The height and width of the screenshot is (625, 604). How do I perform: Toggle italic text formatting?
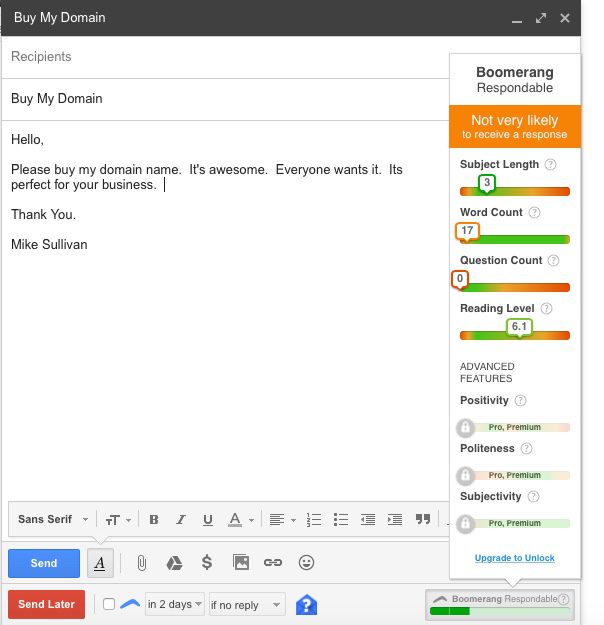(x=181, y=519)
